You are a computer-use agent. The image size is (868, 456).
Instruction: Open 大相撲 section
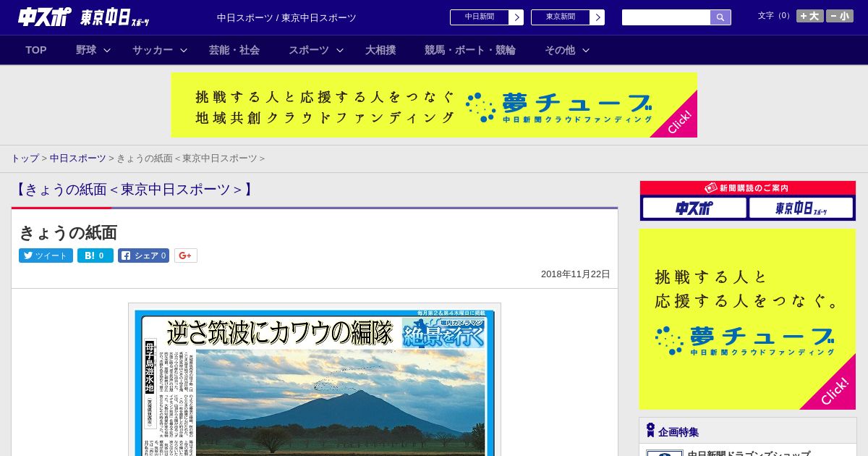click(380, 50)
